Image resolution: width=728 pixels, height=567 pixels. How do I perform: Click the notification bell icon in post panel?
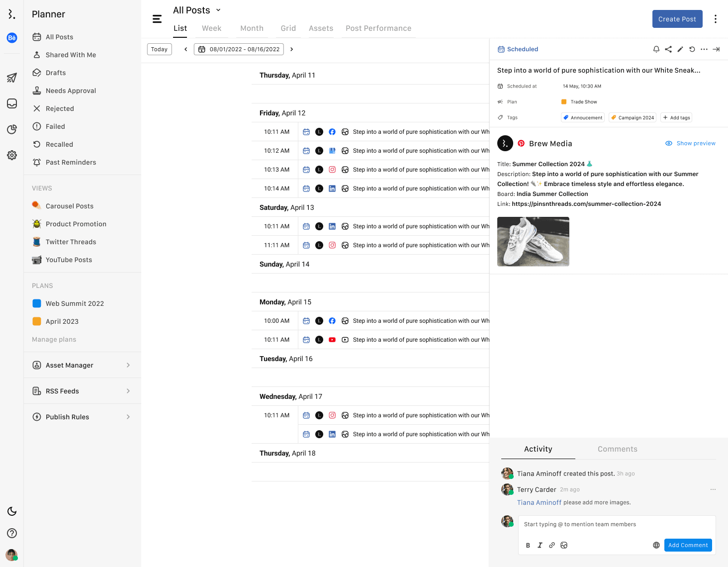pyautogui.click(x=656, y=49)
